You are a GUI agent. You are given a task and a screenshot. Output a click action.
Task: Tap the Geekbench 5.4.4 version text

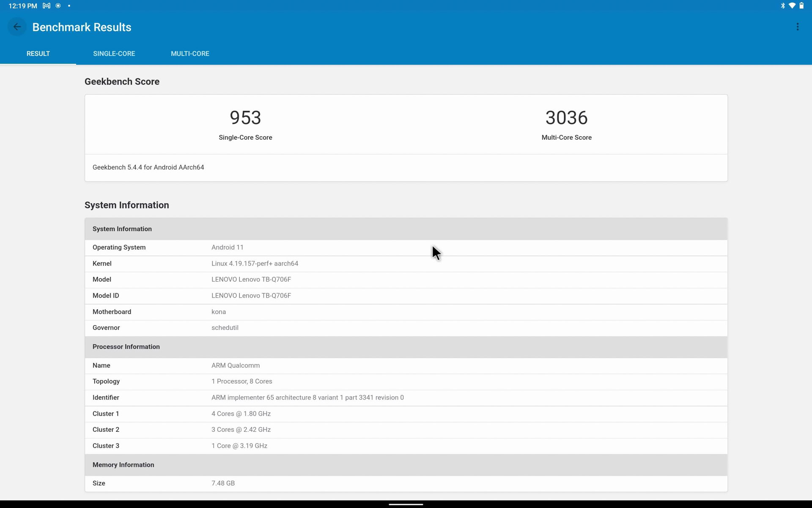pyautogui.click(x=148, y=168)
